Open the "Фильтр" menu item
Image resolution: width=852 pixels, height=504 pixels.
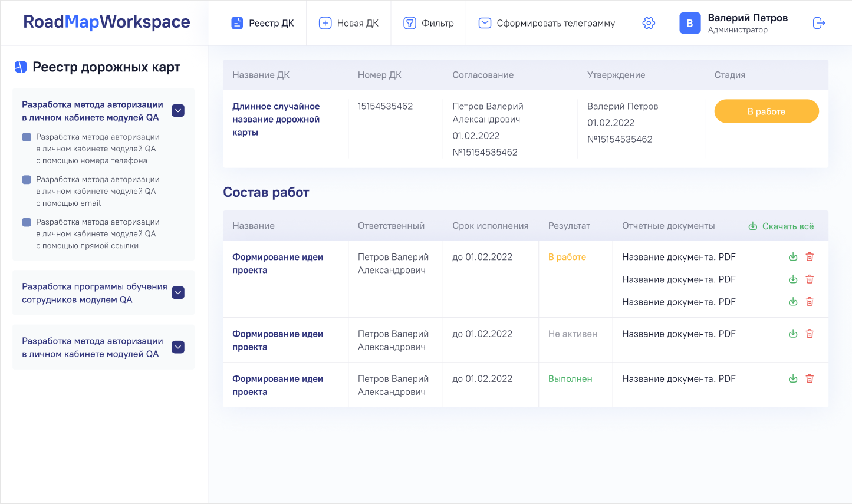point(429,23)
